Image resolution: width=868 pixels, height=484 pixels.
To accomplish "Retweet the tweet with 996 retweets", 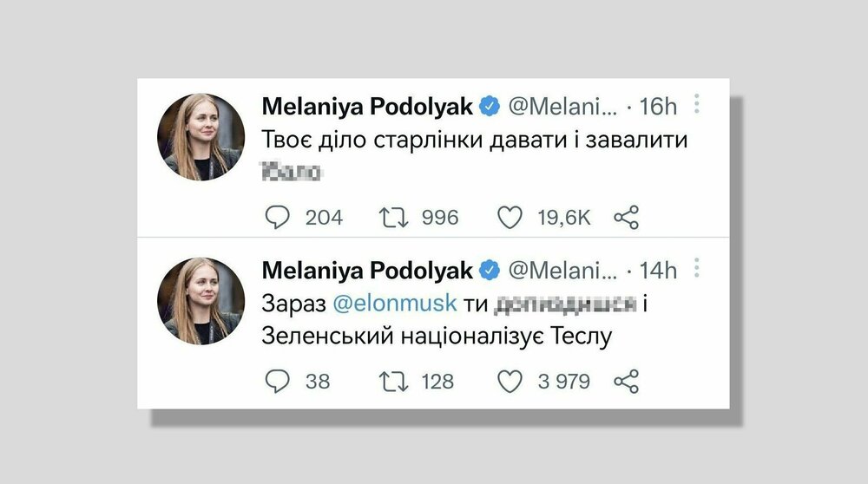I will 397,217.
